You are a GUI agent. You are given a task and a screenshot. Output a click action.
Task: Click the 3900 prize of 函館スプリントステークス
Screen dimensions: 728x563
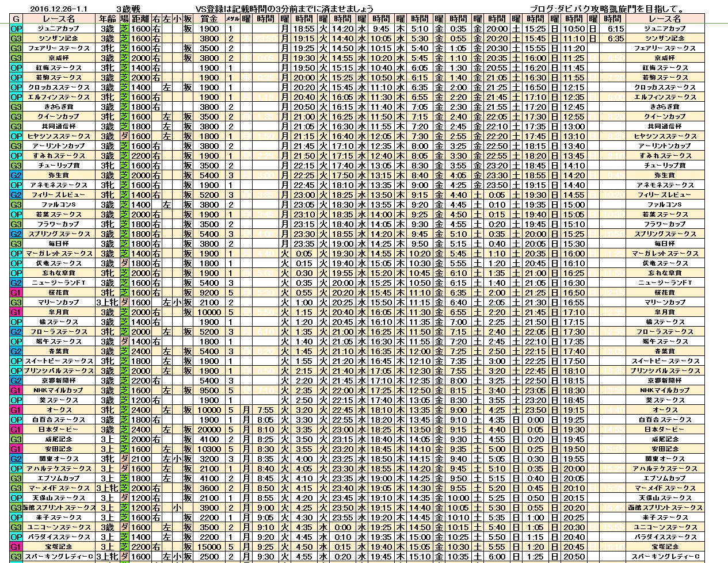tap(209, 508)
